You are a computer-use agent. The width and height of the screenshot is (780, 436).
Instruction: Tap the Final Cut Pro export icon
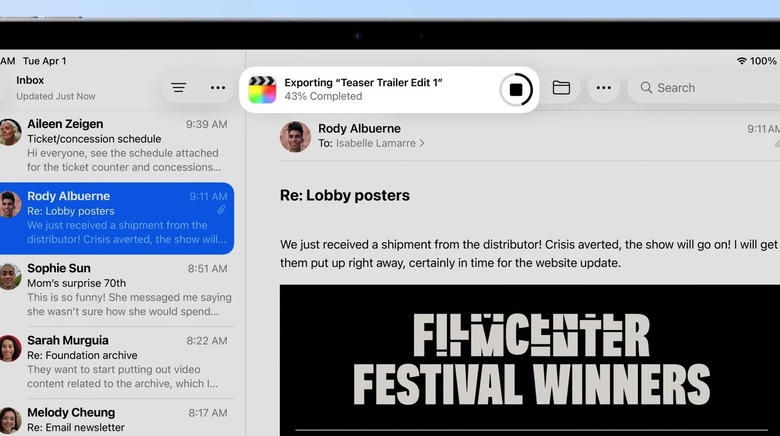coord(262,90)
